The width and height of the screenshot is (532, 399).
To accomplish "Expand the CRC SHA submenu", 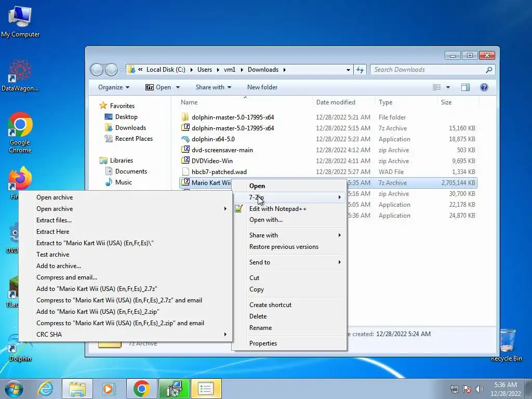I will pyautogui.click(x=126, y=335).
